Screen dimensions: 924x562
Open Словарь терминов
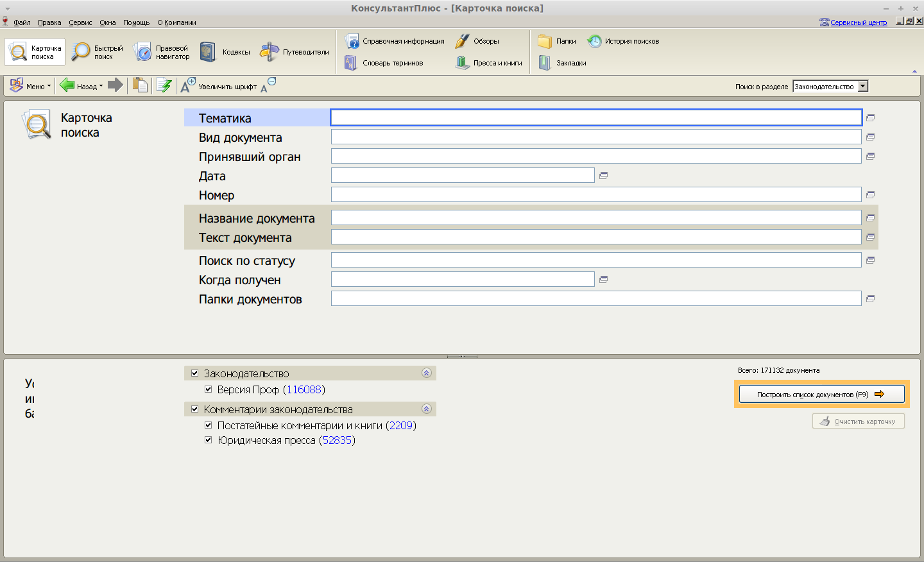tap(384, 63)
